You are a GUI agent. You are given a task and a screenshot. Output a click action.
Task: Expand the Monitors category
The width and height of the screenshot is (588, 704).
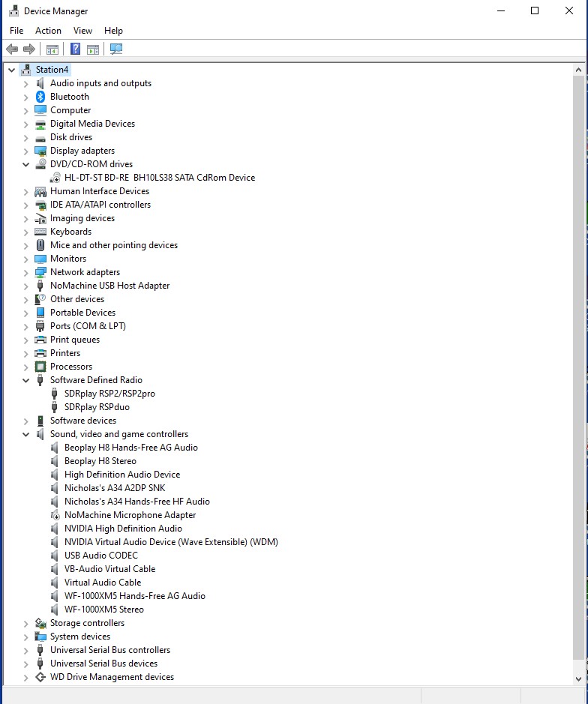tap(25, 259)
